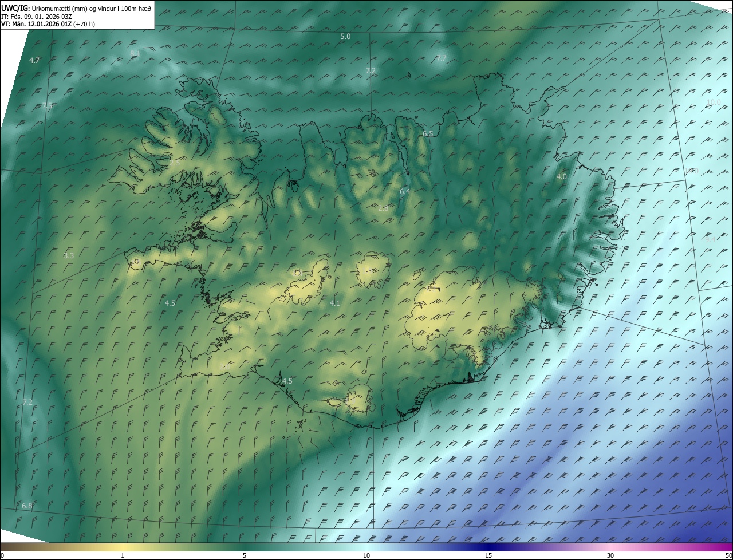The image size is (733, 560).
Task: Click the 4.0 value label on the map
Action: 562,177
